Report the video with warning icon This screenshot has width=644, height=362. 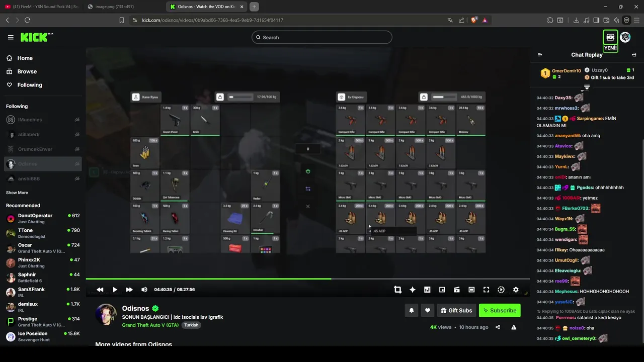(x=514, y=327)
